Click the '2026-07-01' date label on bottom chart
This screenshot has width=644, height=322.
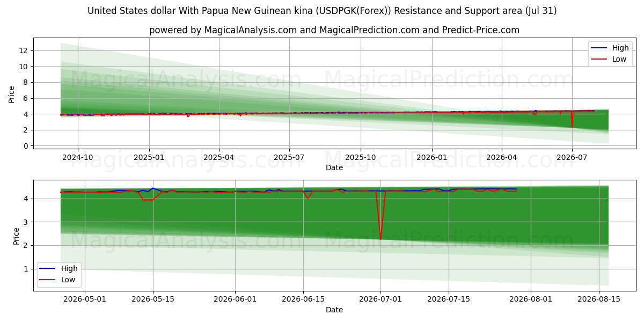click(x=381, y=299)
